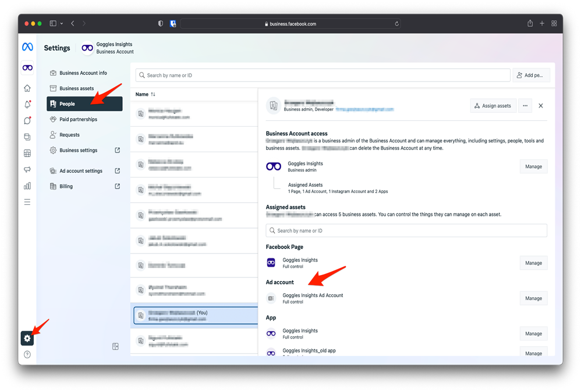This screenshot has height=392, width=581.
Task: Open the all tools hamburger icon
Action: point(27,202)
